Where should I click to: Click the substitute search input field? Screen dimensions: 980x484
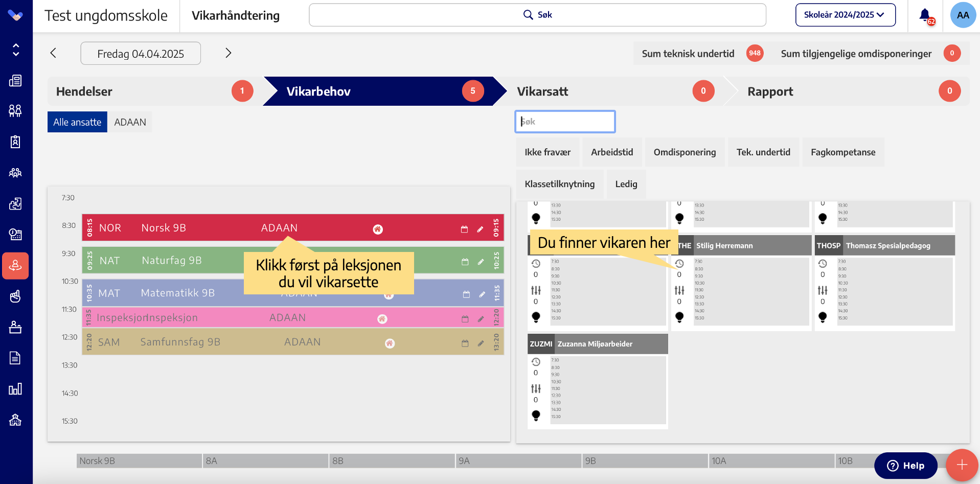[x=565, y=122]
